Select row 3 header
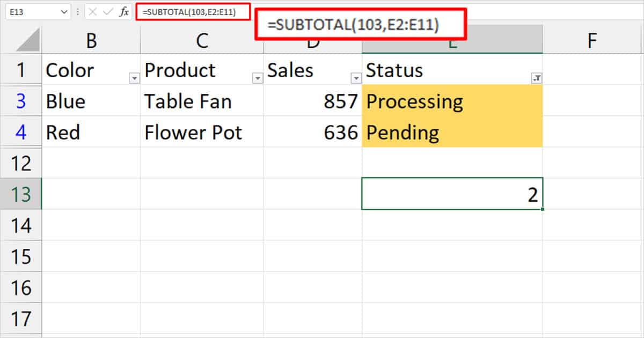The width and height of the screenshot is (644, 338). click(21, 101)
